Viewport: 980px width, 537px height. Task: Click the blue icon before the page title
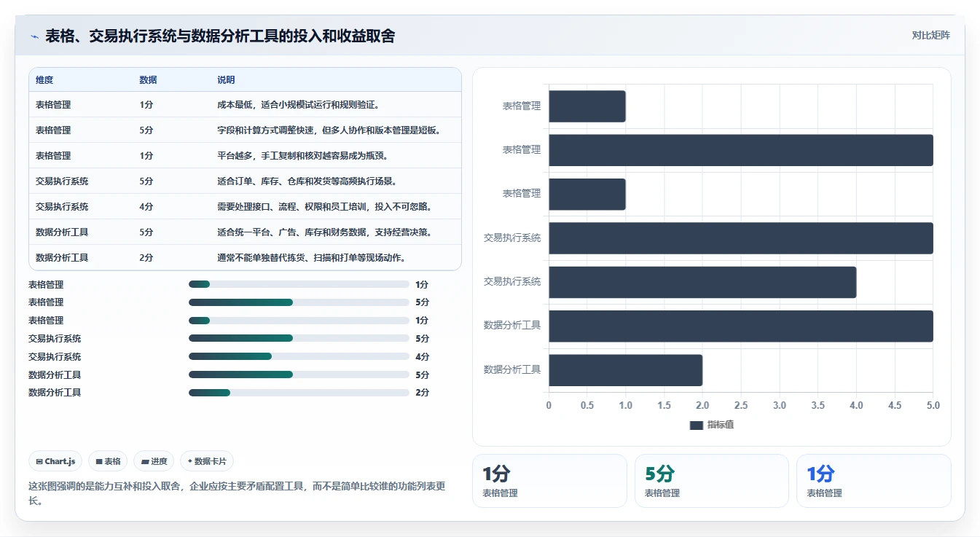tap(34, 36)
